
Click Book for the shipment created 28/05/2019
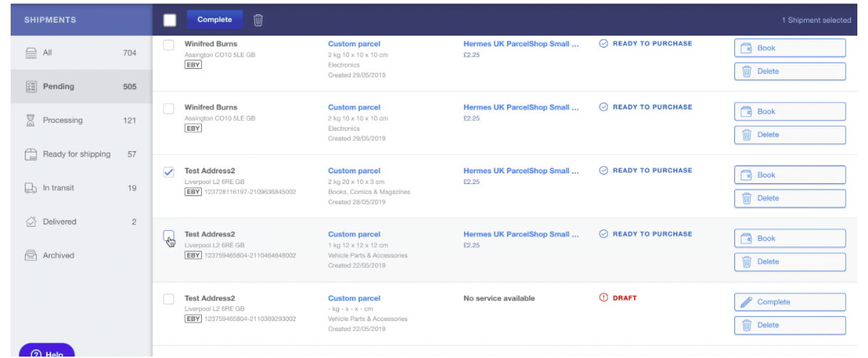click(x=790, y=175)
